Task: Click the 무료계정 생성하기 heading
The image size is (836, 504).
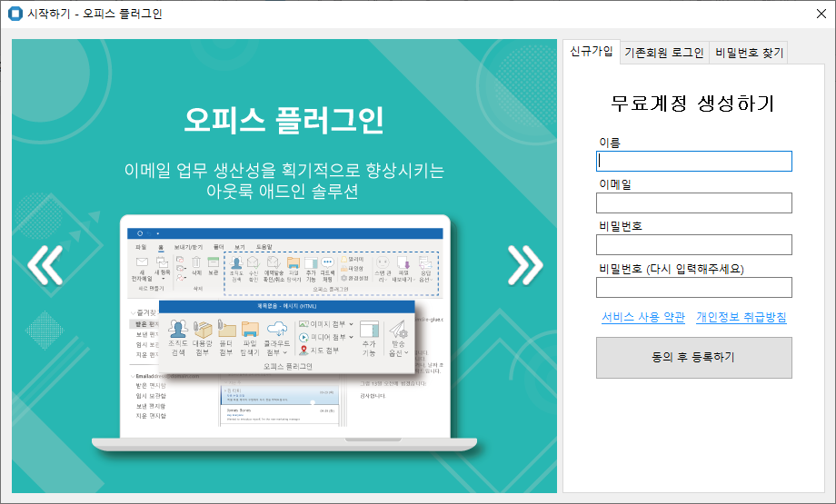Action: pyautogui.click(x=692, y=104)
